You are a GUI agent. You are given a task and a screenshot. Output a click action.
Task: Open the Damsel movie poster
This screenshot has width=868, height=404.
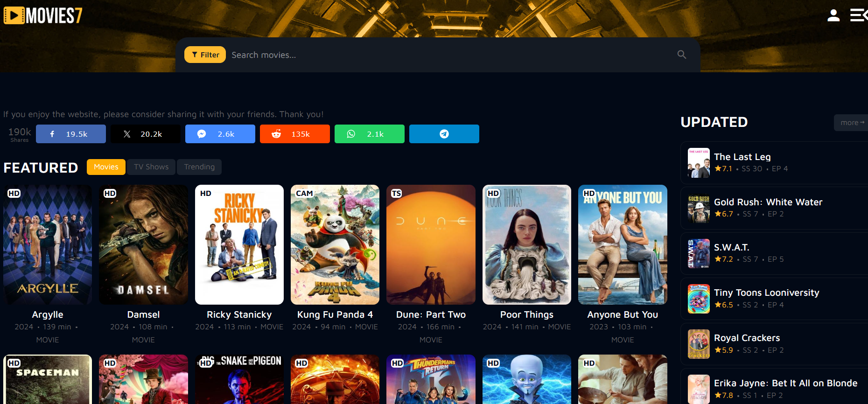tap(143, 244)
